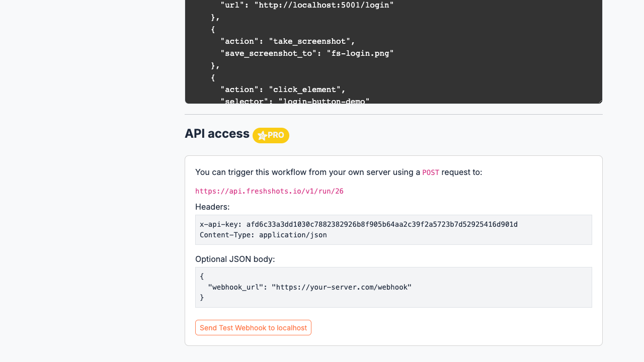Image resolution: width=644 pixels, height=362 pixels.
Task: Click the opening brace in JSON body block
Action: [202, 276]
